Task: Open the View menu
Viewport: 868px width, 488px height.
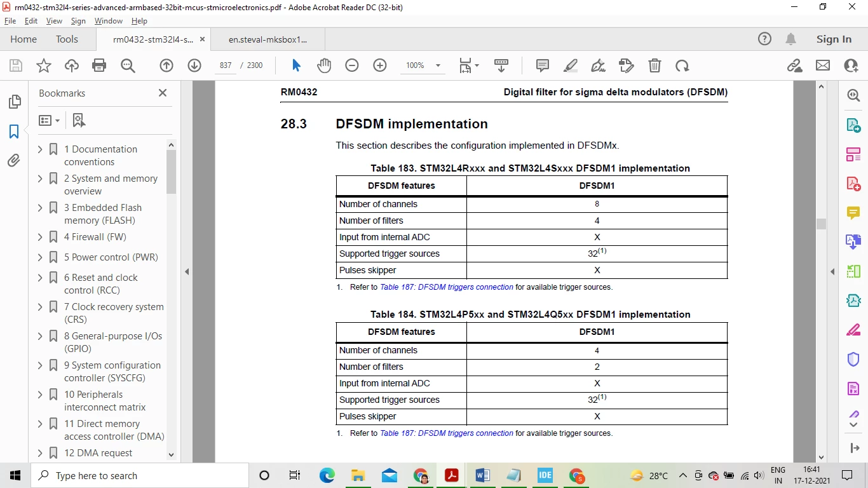Action: [54, 21]
